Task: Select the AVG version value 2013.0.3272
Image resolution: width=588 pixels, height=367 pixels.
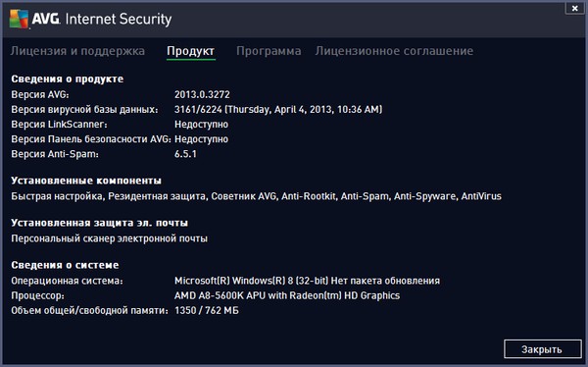Action: coord(202,94)
